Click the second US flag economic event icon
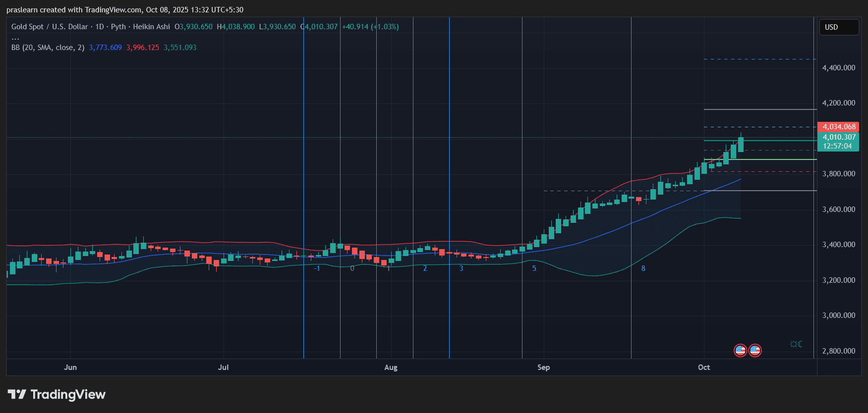The image size is (868, 413). 755,351
